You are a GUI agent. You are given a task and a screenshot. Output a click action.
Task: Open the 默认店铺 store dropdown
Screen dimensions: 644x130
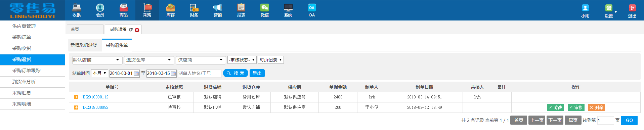[x=97, y=60]
